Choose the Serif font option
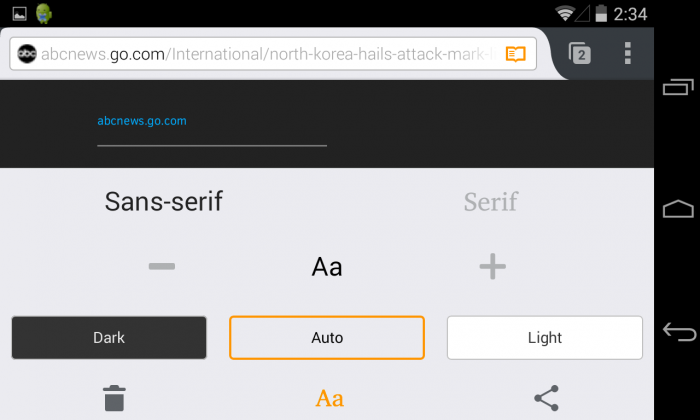 (x=491, y=202)
